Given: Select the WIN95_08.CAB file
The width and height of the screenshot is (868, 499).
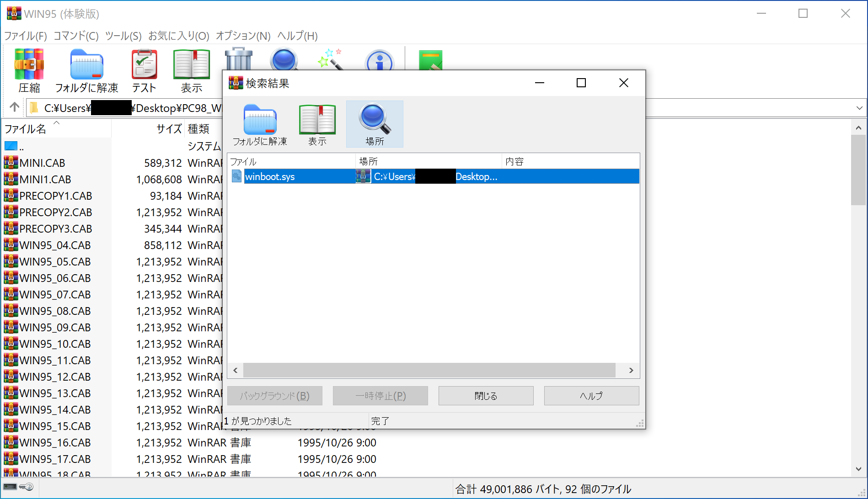Looking at the screenshot, I should coord(112,311).
